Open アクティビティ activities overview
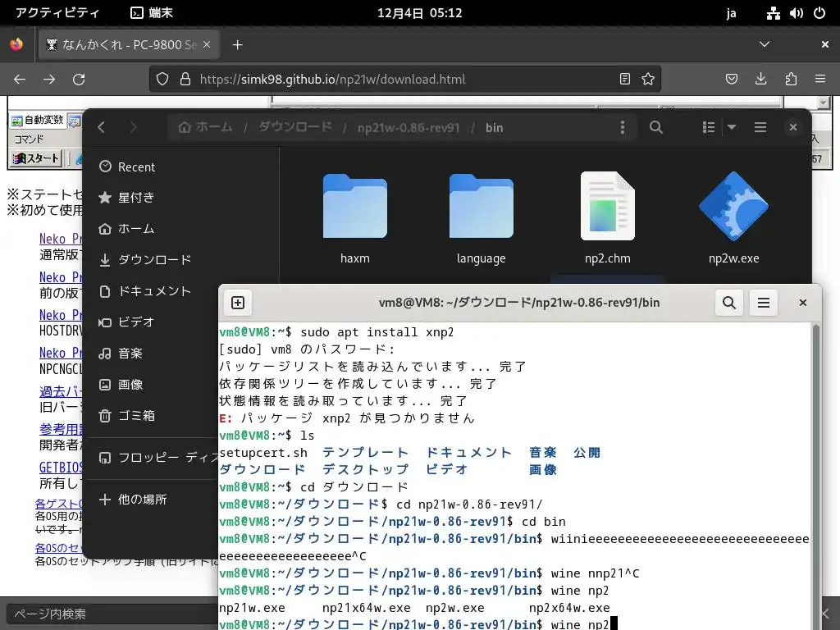Viewport: 840px width, 630px height. (57, 13)
